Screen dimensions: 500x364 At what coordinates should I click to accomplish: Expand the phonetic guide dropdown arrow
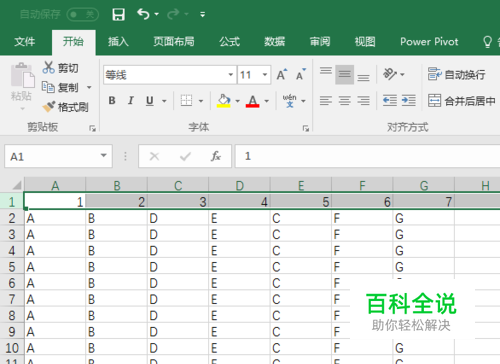coord(303,101)
